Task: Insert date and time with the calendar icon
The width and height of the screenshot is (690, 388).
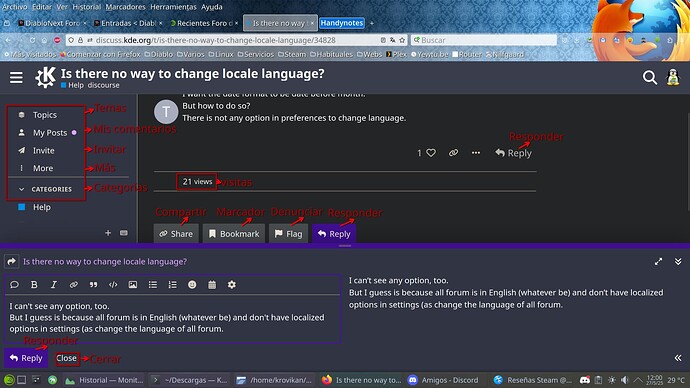Action: (x=212, y=285)
